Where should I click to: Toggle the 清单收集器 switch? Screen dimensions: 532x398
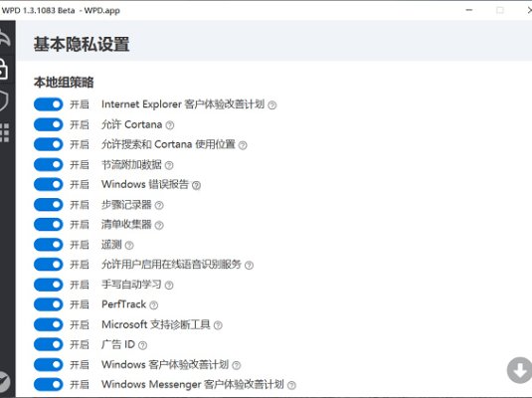(x=49, y=224)
